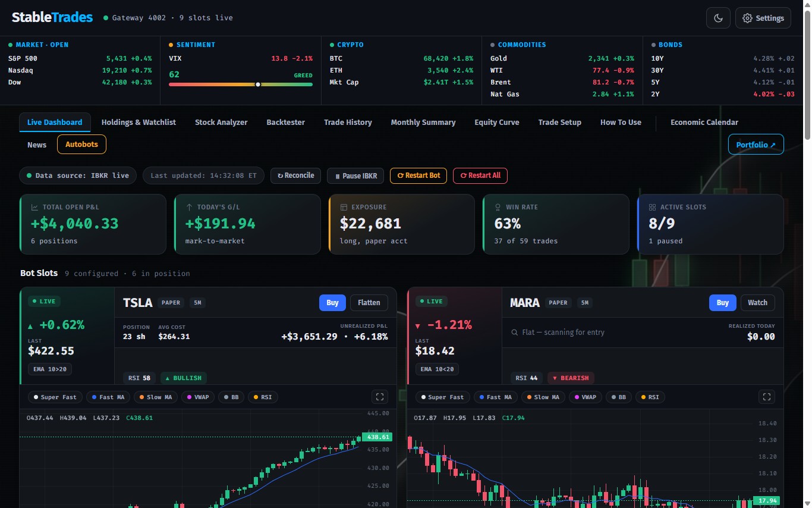Image resolution: width=812 pixels, height=508 pixels.
Task: Click the Win Rate card
Action: [556, 224]
